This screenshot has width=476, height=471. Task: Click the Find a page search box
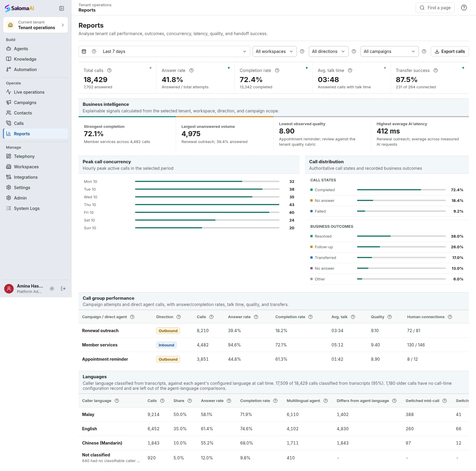[435, 8]
